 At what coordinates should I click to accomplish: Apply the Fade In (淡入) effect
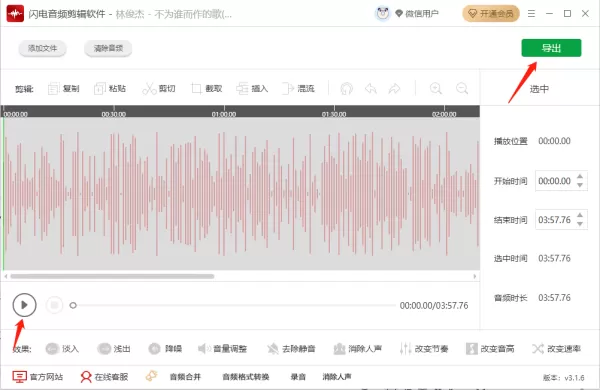coord(62,349)
